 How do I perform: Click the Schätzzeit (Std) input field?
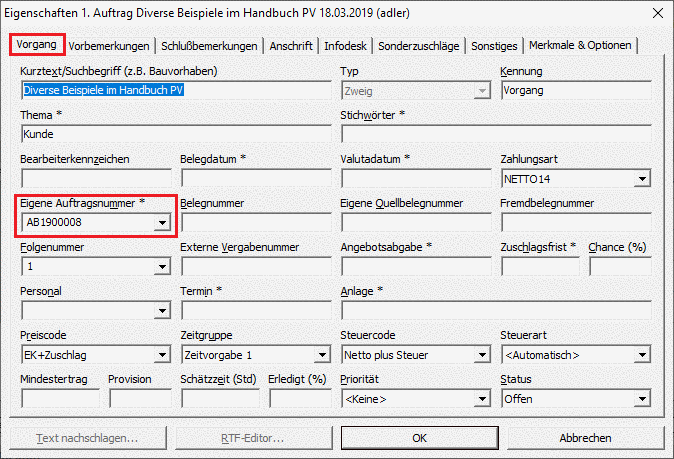coord(221,398)
